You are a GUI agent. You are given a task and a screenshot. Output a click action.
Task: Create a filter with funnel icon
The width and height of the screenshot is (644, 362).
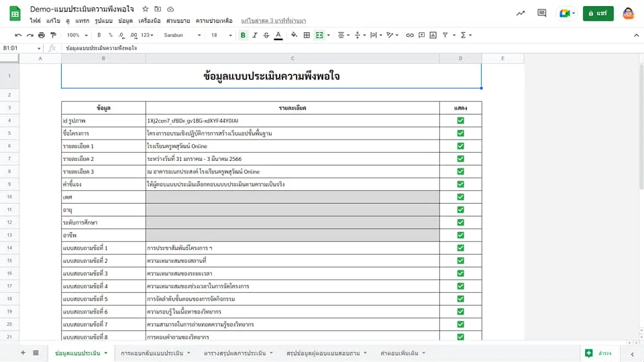point(445,36)
